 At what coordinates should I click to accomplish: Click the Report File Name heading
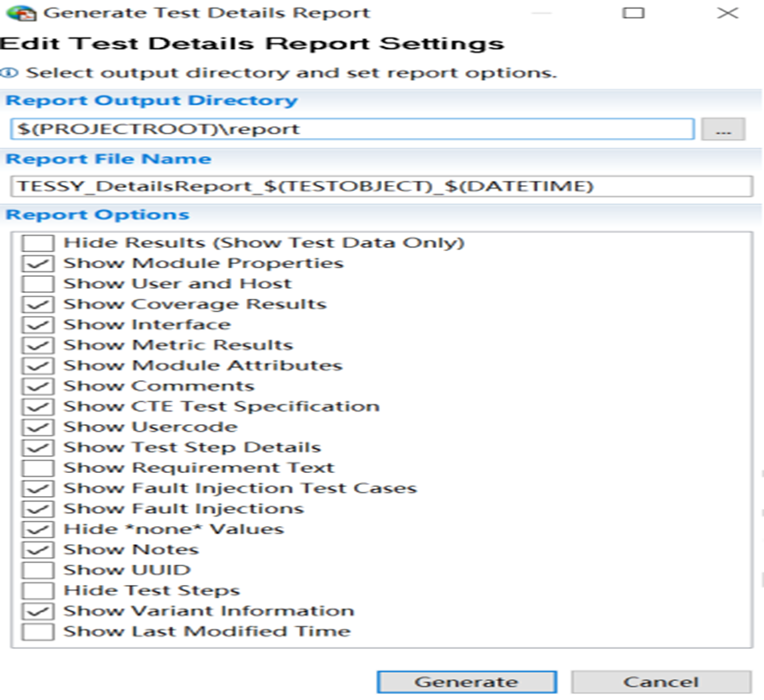pyautogui.click(x=109, y=159)
